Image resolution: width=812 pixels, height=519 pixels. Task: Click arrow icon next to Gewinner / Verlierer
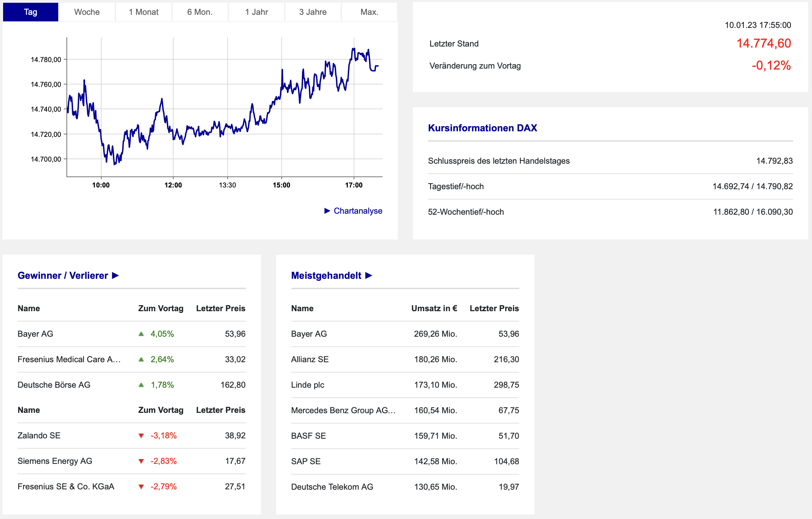(116, 276)
